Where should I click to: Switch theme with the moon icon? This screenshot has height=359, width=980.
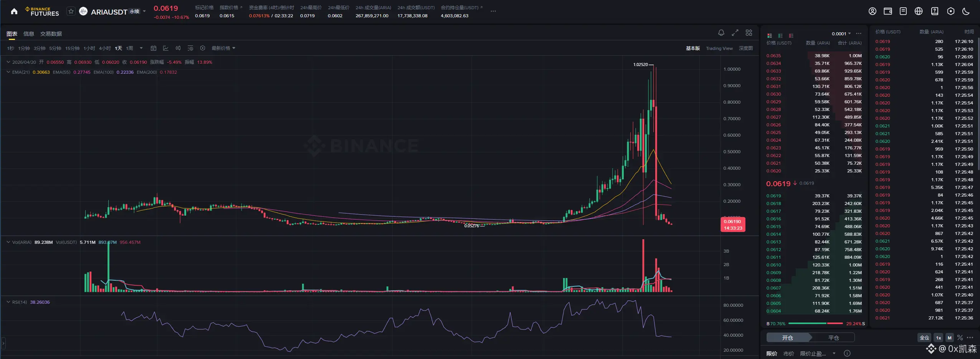pos(966,12)
